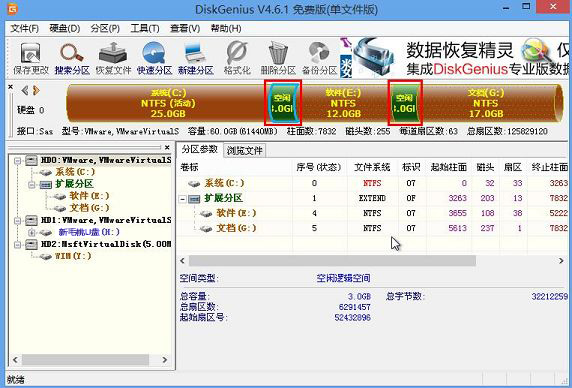This screenshot has width=572, height=388.
Task: Collapse the HD2 MsftVirtualDisk tree node
Action: tap(17, 244)
